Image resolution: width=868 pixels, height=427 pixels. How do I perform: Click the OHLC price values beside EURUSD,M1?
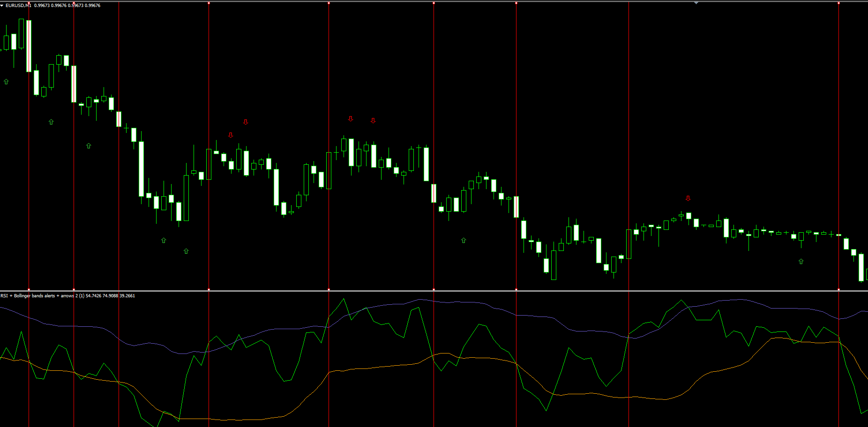coord(67,6)
